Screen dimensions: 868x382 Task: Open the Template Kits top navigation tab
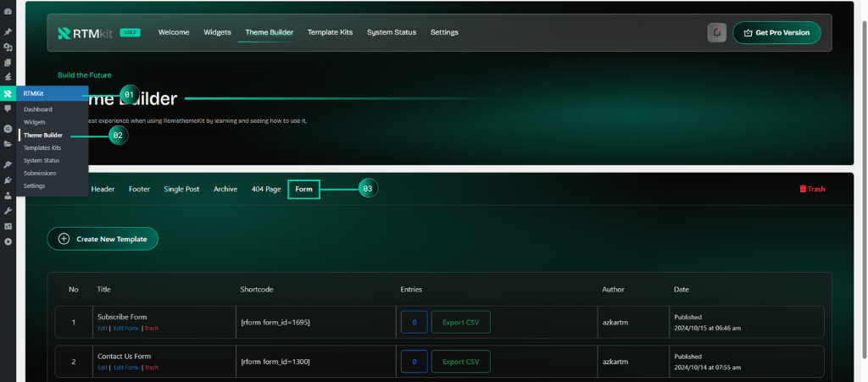(330, 33)
